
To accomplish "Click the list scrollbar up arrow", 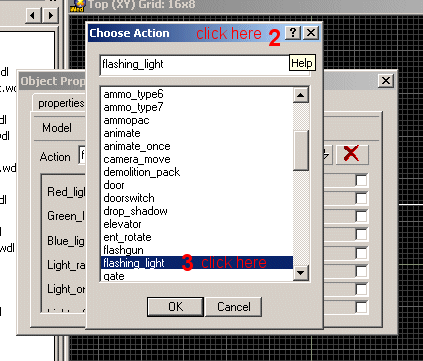I will pyautogui.click(x=301, y=95).
